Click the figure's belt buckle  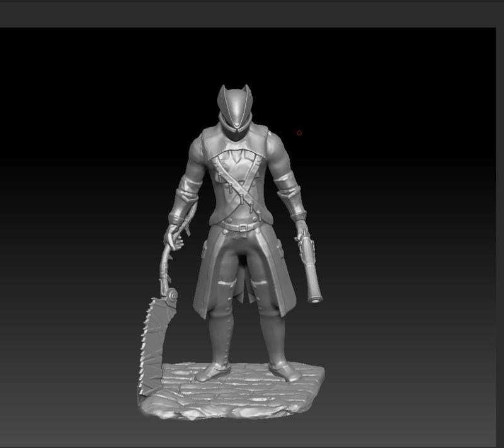[x=243, y=226]
